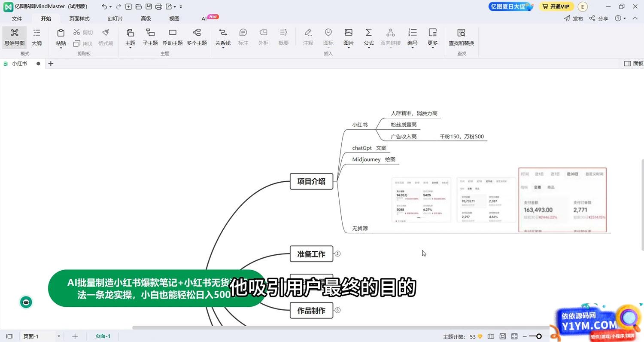This screenshot has height=342, width=644.
Task: Click the vertical canvas scrollbar
Action: [x=642, y=205]
